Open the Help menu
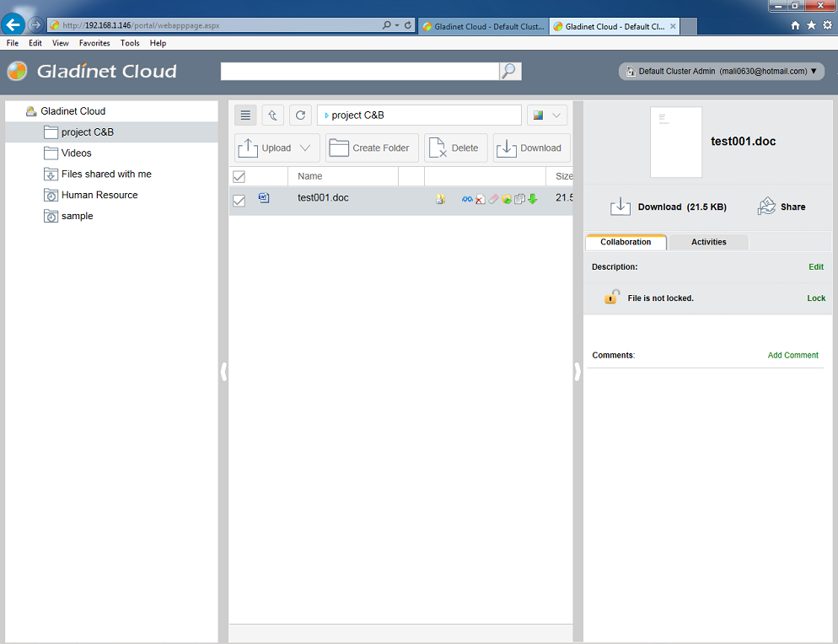 158,43
